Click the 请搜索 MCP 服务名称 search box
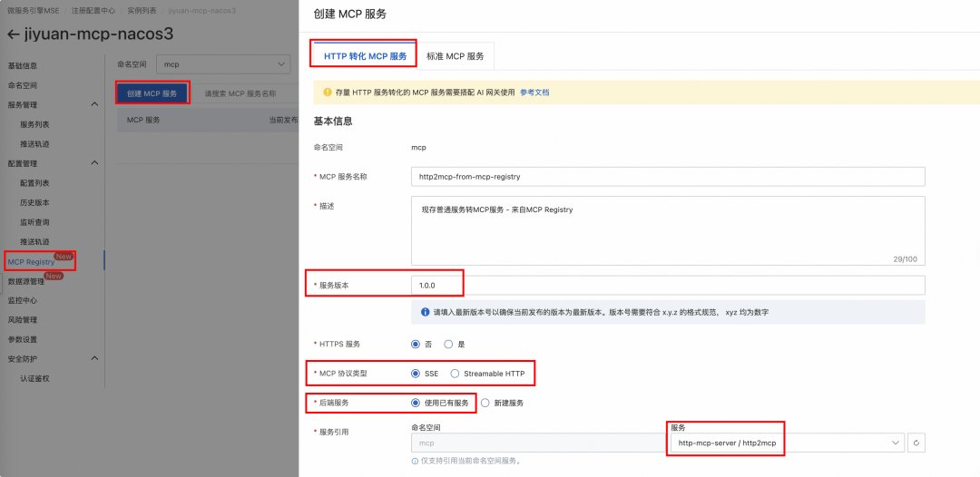Viewport: 980px width, 477px height. click(x=244, y=93)
